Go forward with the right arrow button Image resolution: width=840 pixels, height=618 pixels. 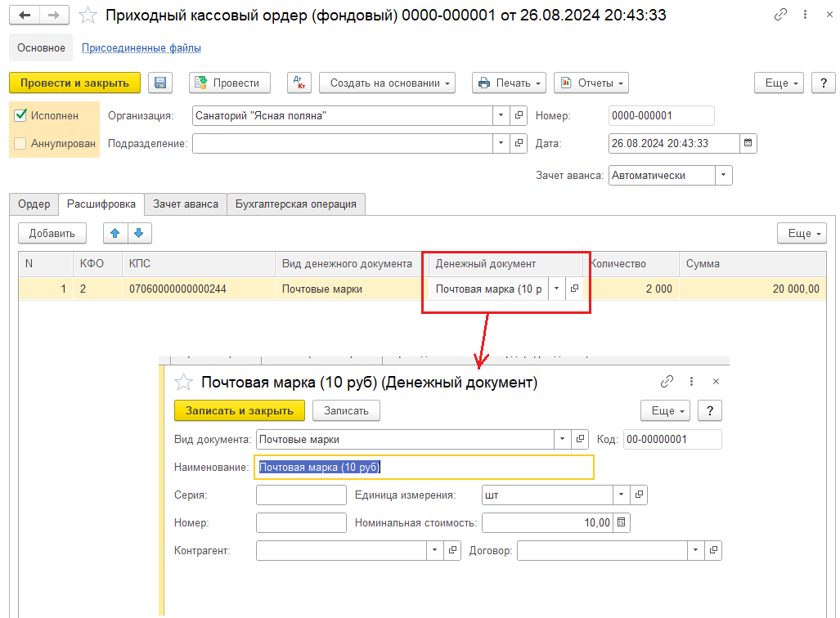[x=54, y=15]
